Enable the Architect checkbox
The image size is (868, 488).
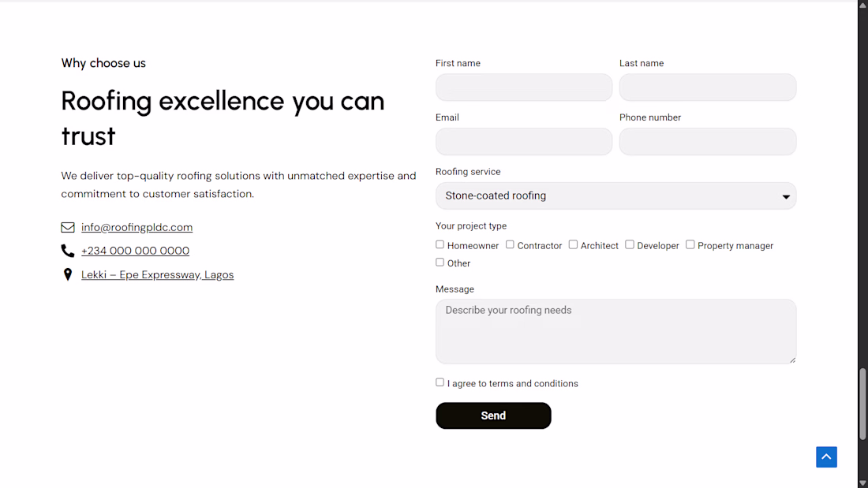574,244
